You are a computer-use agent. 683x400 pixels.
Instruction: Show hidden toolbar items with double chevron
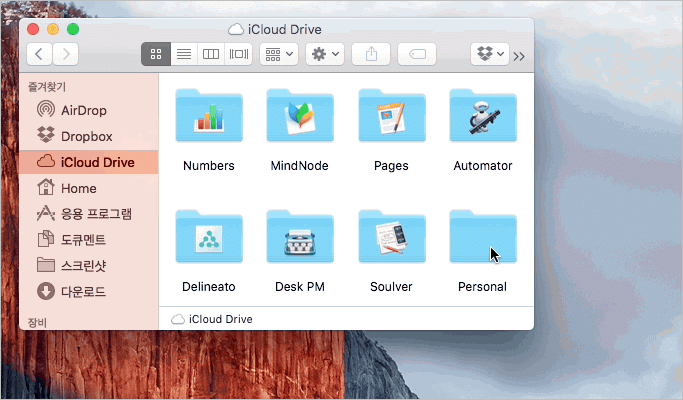pos(519,56)
